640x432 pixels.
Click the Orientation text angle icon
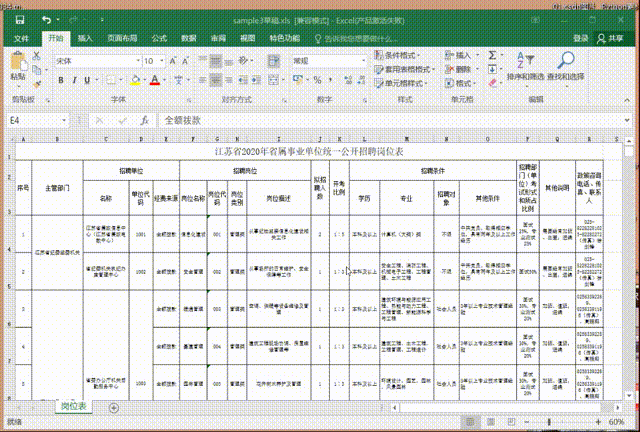(x=243, y=61)
